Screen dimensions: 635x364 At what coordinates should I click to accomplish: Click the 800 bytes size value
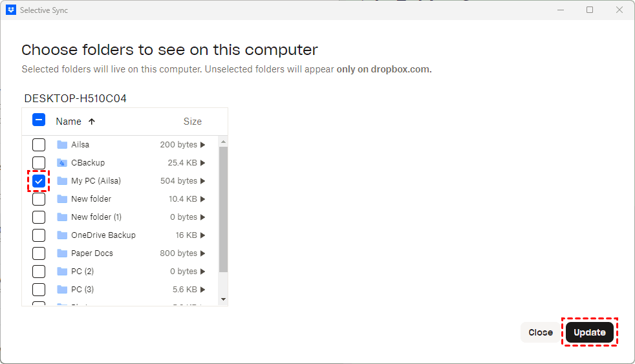click(x=178, y=253)
